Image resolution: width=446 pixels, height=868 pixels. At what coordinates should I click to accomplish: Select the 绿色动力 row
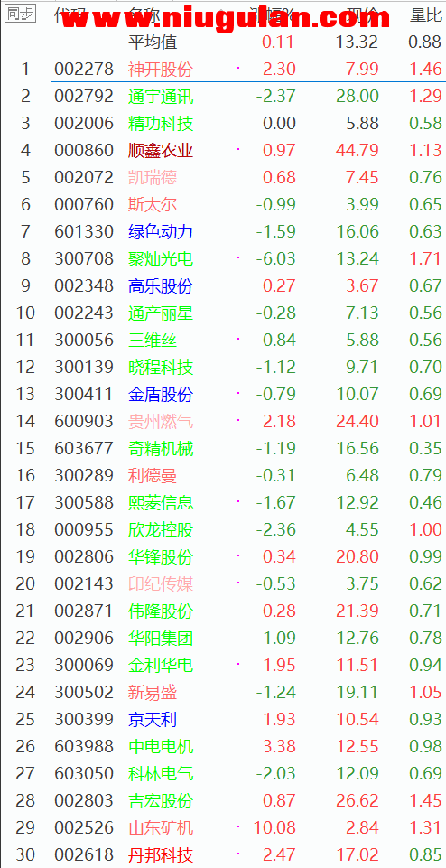click(223, 231)
